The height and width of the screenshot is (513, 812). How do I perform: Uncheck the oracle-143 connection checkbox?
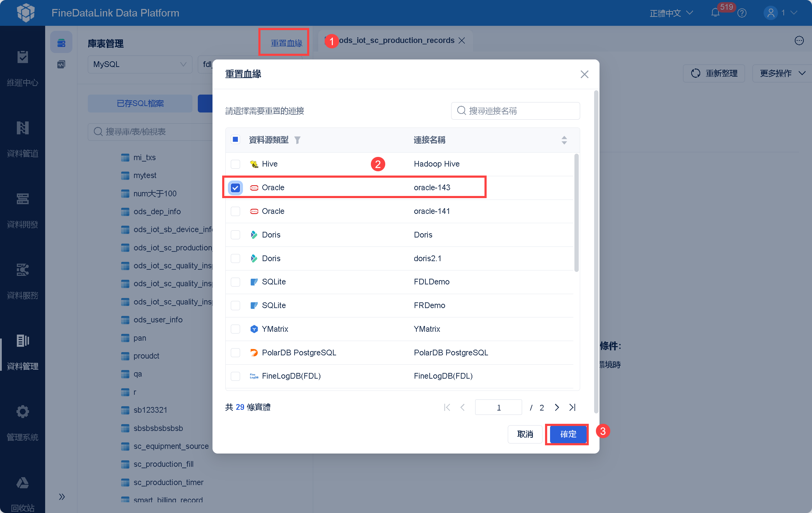(x=235, y=188)
